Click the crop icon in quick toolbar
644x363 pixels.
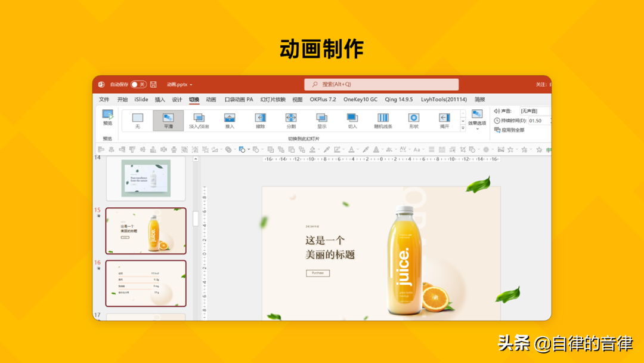click(x=463, y=150)
